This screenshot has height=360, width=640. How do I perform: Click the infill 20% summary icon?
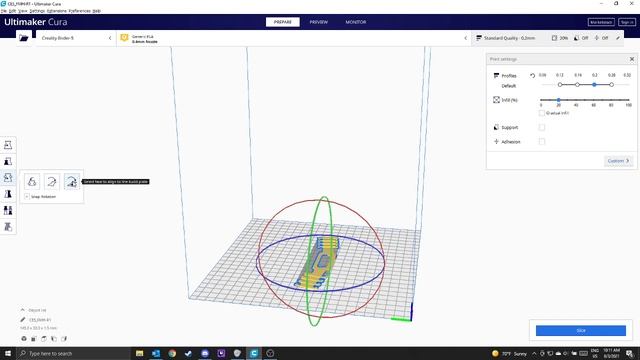pyautogui.click(x=554, y=38)
